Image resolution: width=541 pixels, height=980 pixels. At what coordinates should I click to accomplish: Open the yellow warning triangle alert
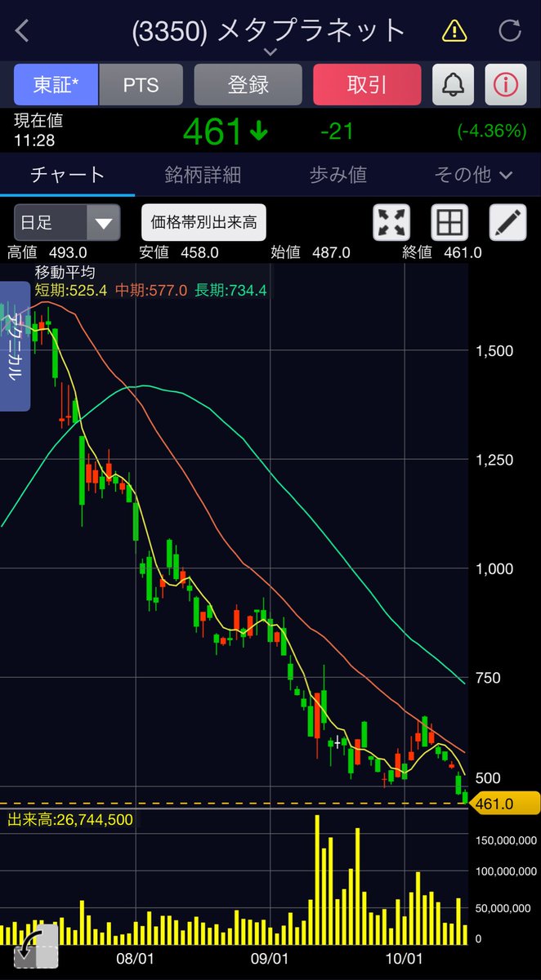point(454,31)
